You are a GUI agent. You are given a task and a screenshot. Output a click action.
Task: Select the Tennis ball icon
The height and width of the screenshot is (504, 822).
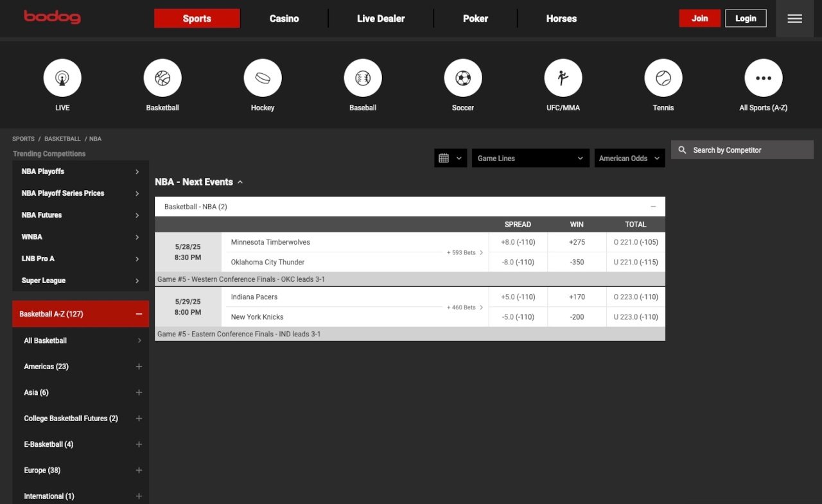tap(663, 78)
